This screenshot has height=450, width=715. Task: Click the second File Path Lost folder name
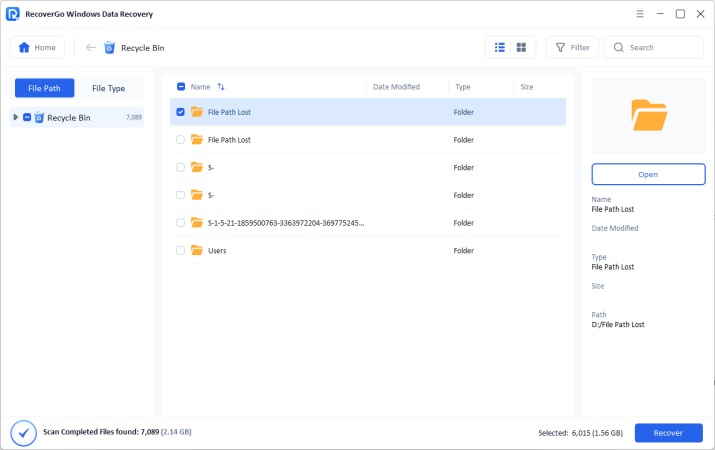click(x=229, y=140)
